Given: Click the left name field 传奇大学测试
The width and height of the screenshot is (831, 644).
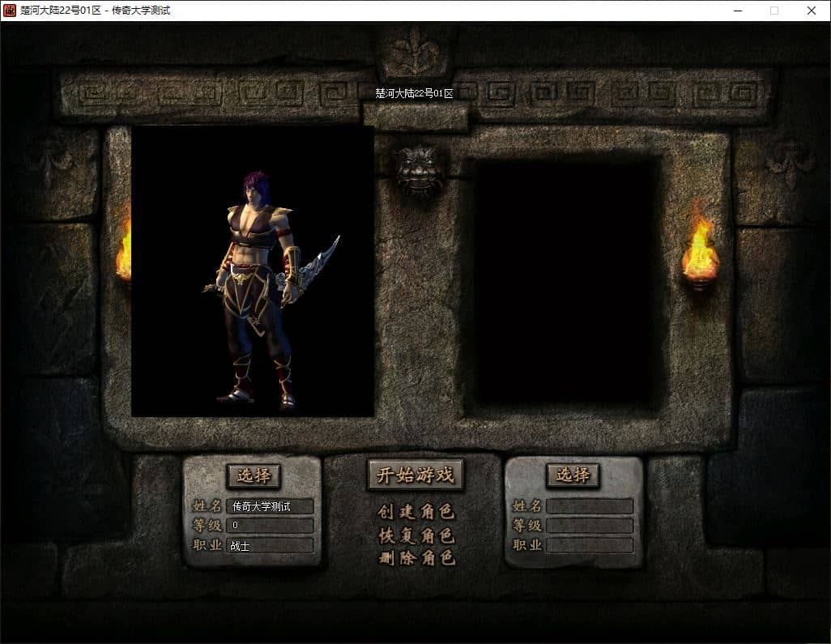Looking at the screenshot, I should (x=270, y=506).
